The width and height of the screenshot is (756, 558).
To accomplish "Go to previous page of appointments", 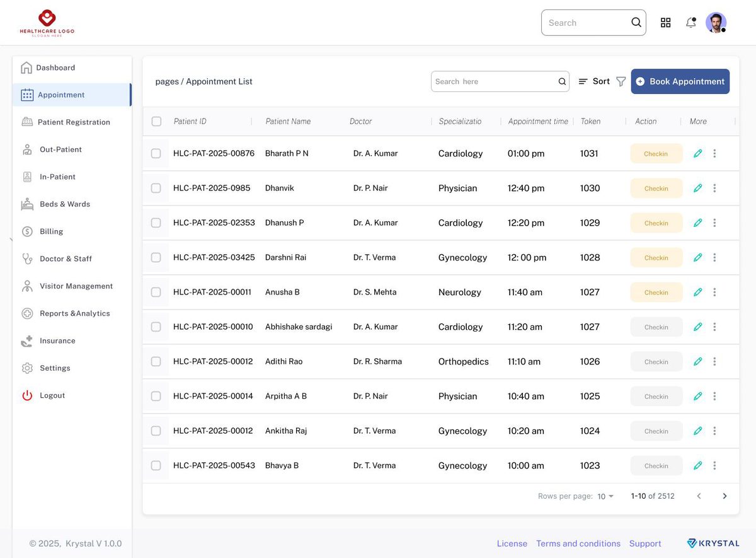I will pyautogui.click(x=699, y=496).
